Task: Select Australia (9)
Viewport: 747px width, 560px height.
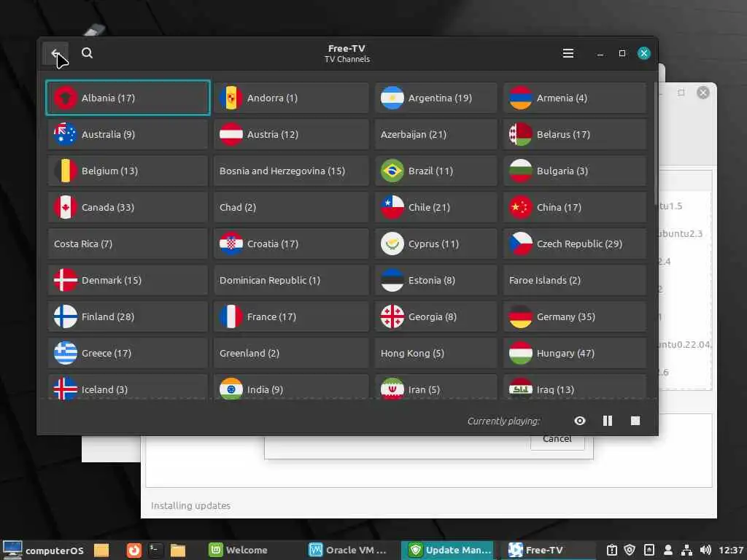Action: point(128,134)
